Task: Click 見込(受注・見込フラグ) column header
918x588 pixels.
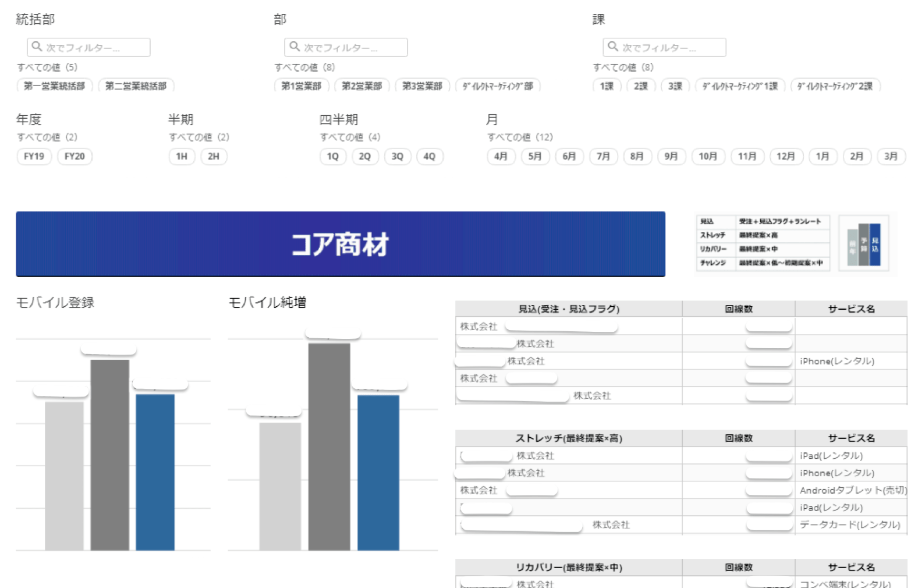Action: coord(569,309)
